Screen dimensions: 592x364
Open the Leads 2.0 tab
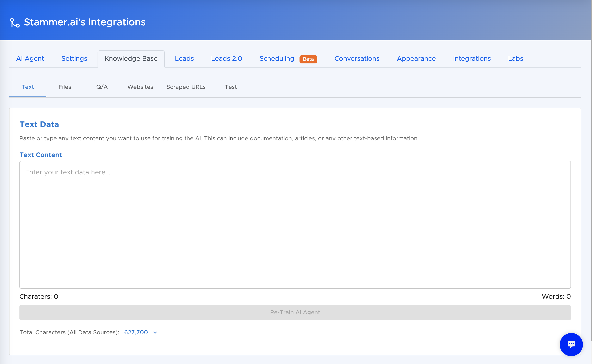226,59
